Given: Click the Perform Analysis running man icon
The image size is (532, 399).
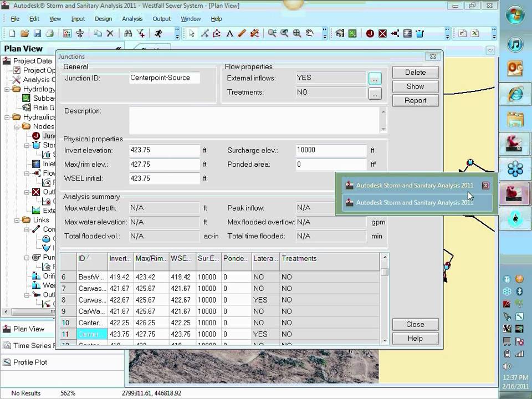Looking at the screenshot, I should (158, 33).
